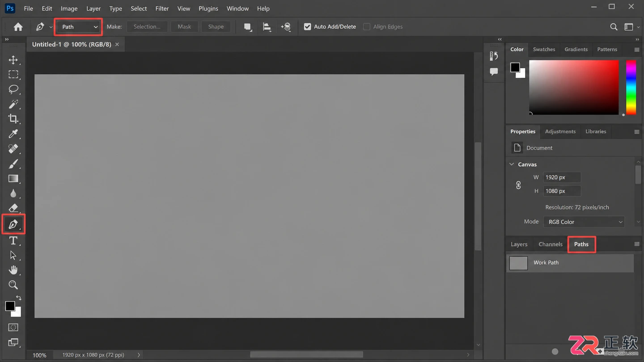
Task: Click the rainbow hue slider strip
Action: tap(631, 87)
